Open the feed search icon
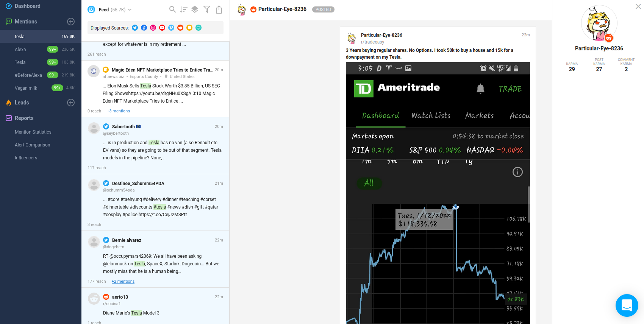Image resolution: width=644 pixels, height=324 pixels. click(172, 9)
